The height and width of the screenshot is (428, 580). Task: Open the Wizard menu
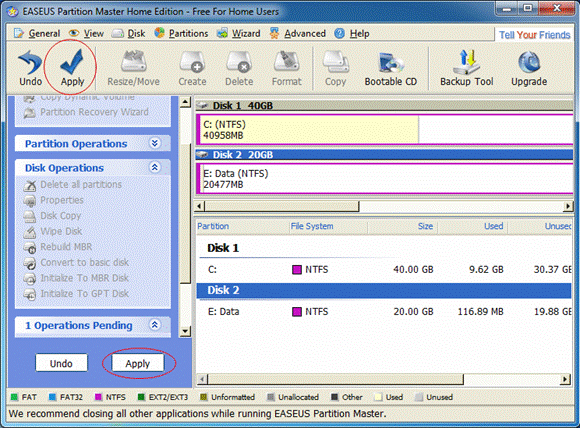click(239, 34)
